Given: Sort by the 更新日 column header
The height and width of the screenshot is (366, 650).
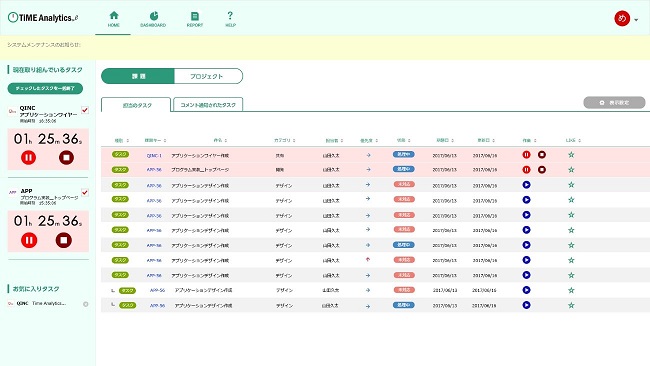Looking at the screenshot, I should [x=486, y=141].
